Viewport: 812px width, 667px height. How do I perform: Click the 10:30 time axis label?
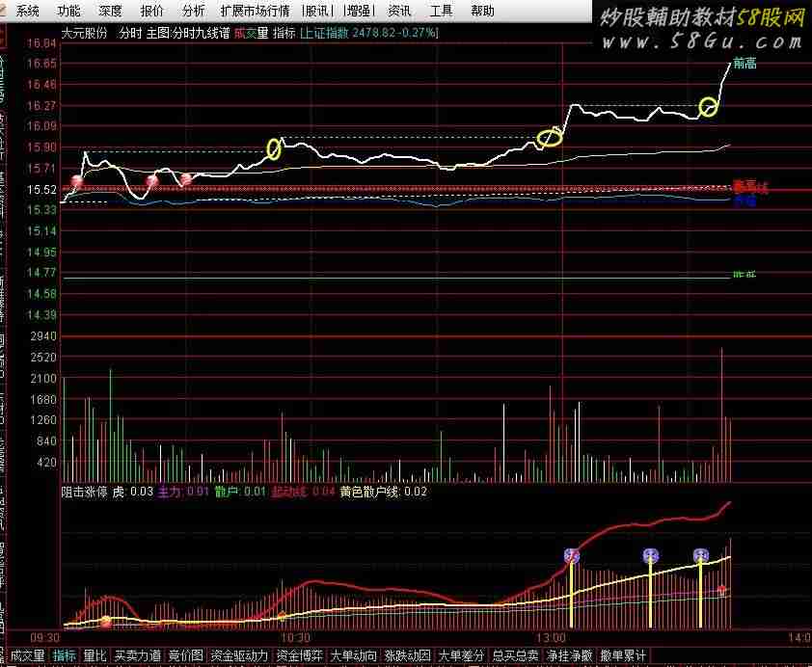[x=295, y=637]
